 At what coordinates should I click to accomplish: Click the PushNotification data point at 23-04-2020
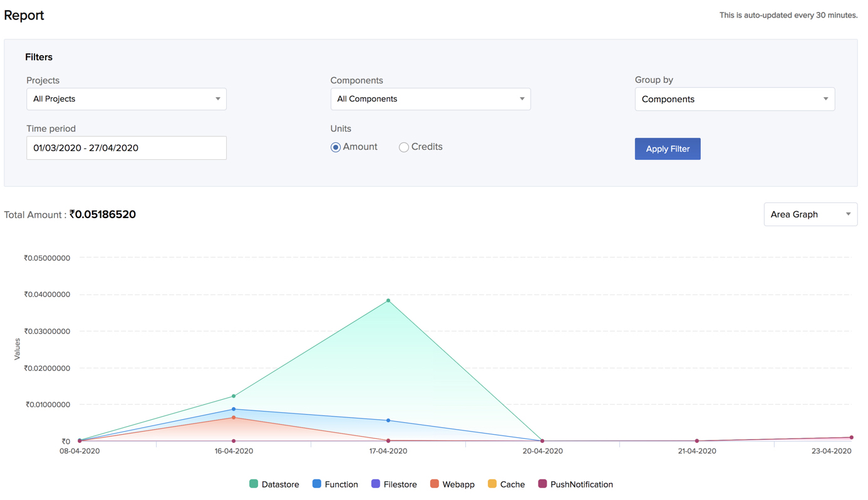tap(850, 439)
